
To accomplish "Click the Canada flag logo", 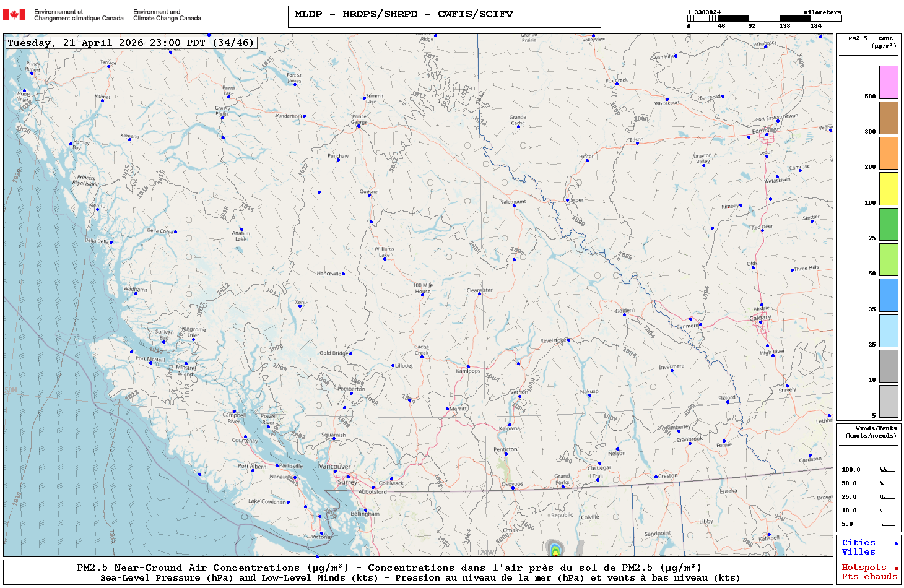I will point(14,15).
